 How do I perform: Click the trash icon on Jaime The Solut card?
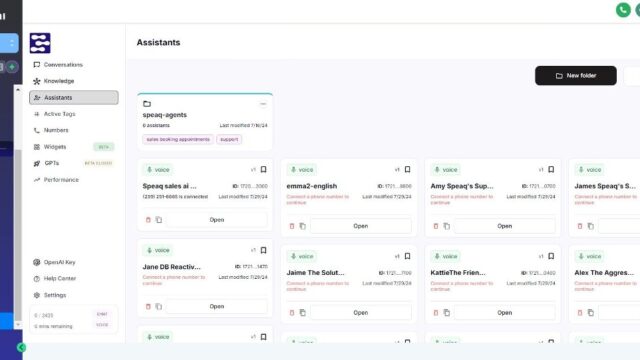click(x=292, y=313)
